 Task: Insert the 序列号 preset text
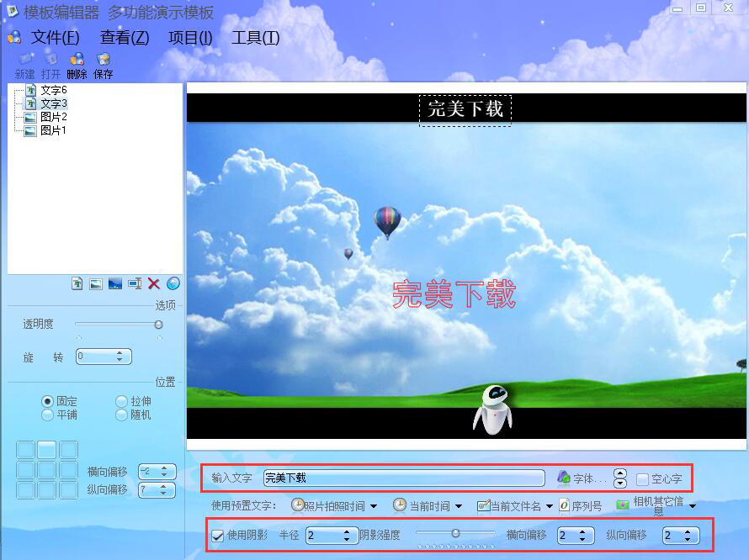pos(581,505)
